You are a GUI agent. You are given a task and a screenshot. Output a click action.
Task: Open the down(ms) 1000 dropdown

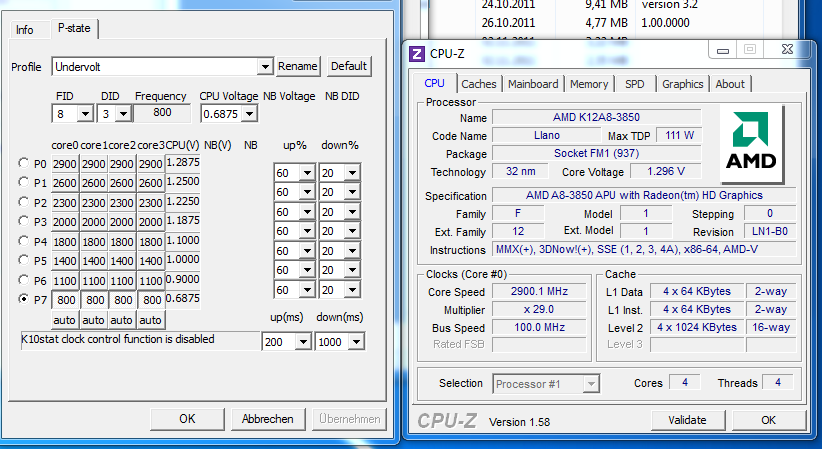(356, 342)
